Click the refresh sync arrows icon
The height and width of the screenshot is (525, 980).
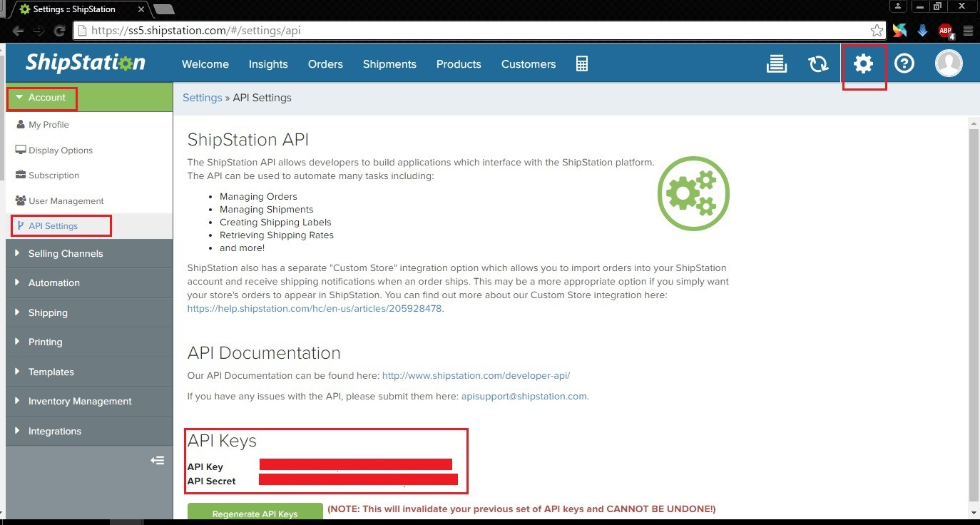pos(818,64)
